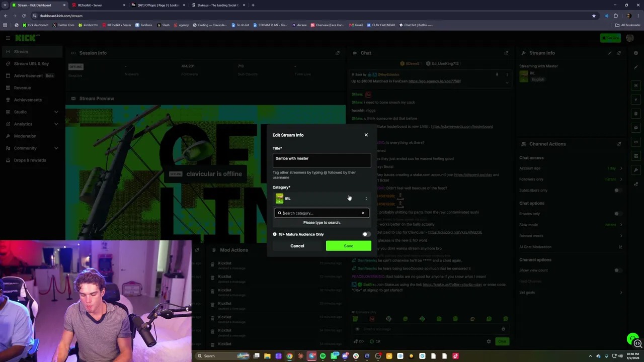Open Drops & rewards page

(32, 160)
